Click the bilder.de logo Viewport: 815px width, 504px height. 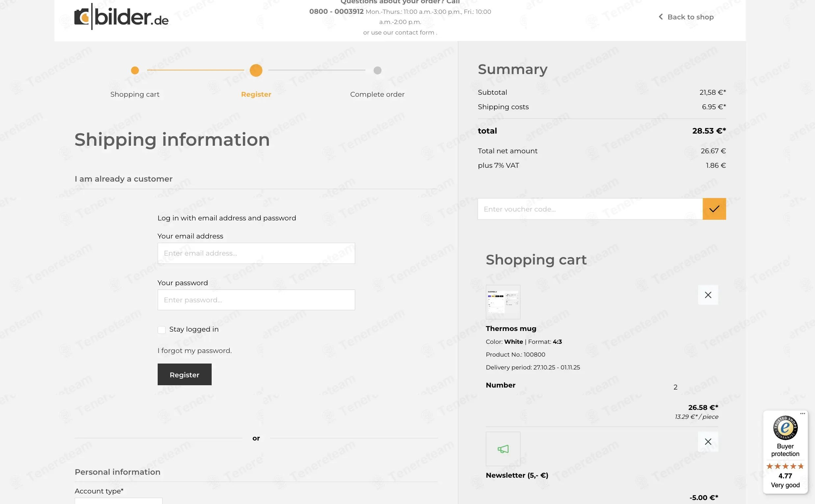pyautogui.click(x=121, y=17)
